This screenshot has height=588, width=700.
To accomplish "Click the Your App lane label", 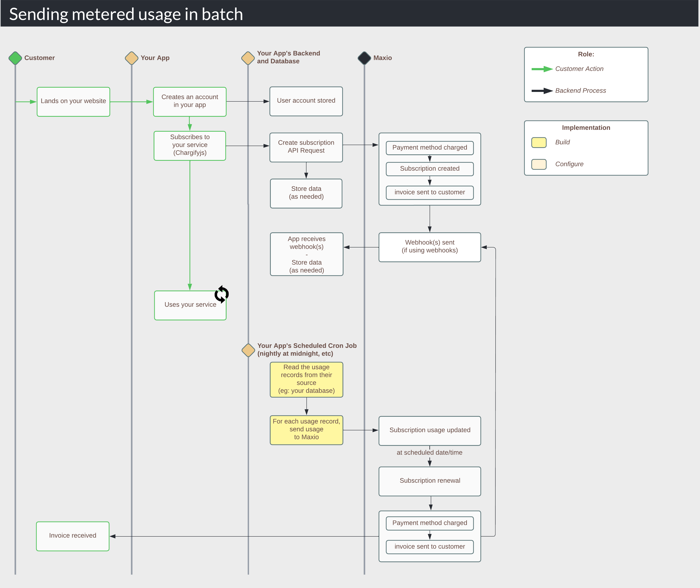I will tap(155, 58).
